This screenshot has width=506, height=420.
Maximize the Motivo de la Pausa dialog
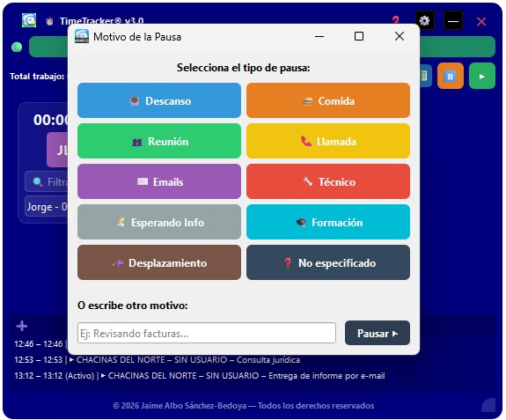click(359, 36)
